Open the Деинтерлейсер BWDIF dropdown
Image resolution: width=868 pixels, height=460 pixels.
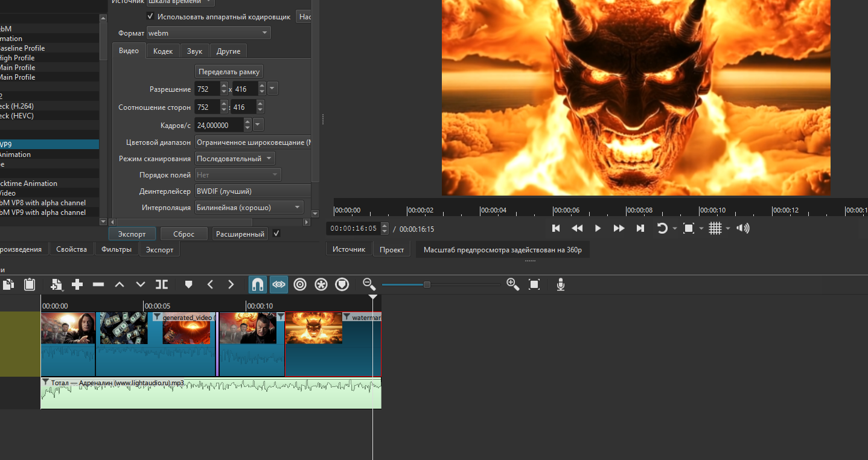point(253,191)
